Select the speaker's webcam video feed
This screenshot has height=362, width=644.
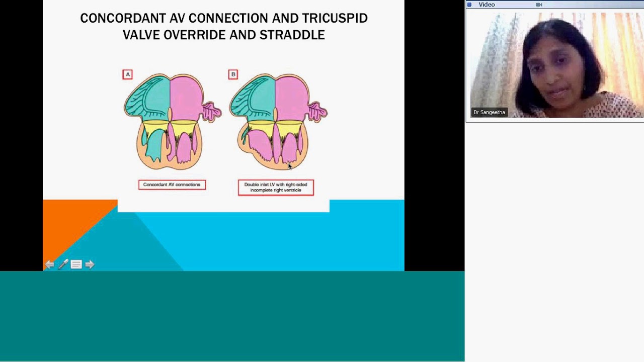pos(556,65)
